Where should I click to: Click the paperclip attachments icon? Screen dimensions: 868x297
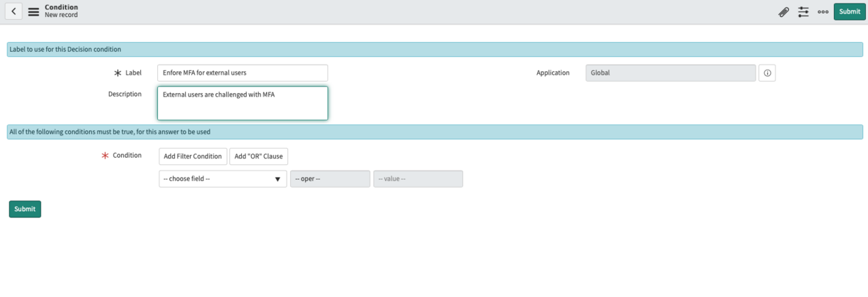pos(783,12)
